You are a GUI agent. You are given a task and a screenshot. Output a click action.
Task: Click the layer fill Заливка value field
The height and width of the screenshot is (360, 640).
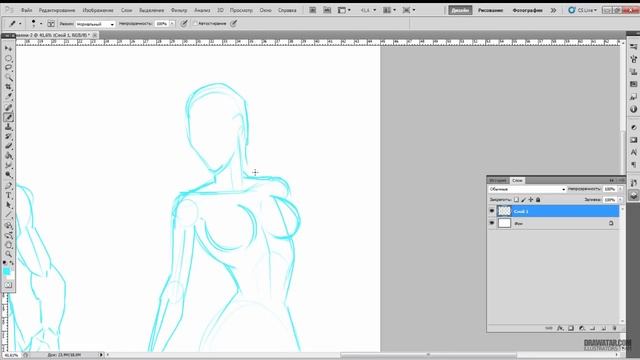pos(610,200)
